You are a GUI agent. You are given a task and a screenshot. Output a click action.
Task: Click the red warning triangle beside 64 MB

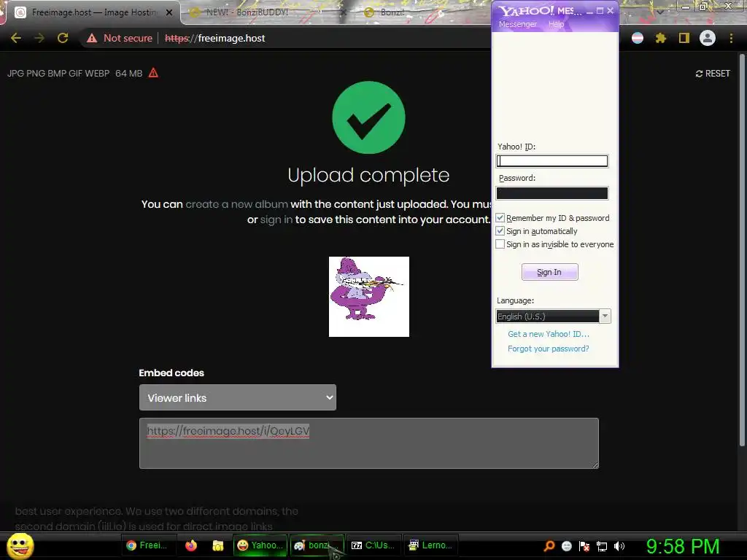(x=153, y=73)
